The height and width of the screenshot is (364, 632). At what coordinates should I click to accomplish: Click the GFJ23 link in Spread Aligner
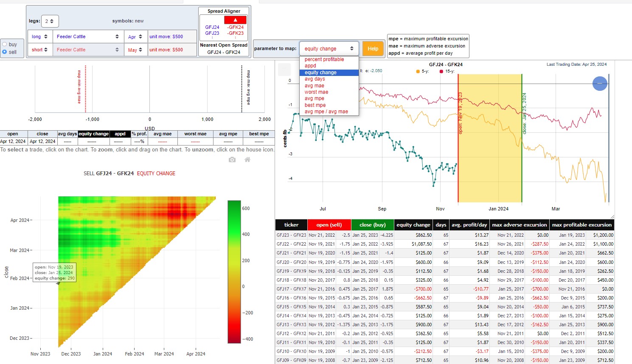[212, 33]
